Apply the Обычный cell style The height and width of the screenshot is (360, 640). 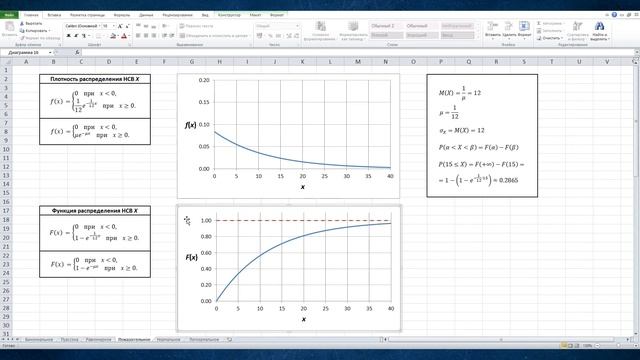[x=422, y=26]
